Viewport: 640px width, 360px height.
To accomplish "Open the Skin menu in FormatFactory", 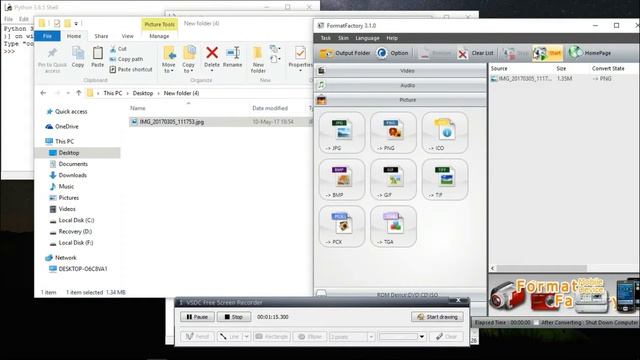I will tap(343, 38).
